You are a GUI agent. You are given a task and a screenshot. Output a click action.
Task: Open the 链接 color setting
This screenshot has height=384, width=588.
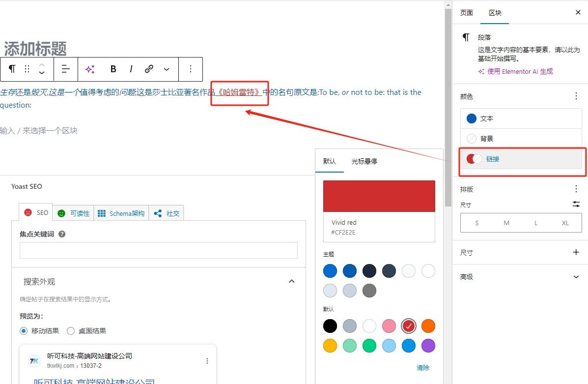tap(521, 159)
